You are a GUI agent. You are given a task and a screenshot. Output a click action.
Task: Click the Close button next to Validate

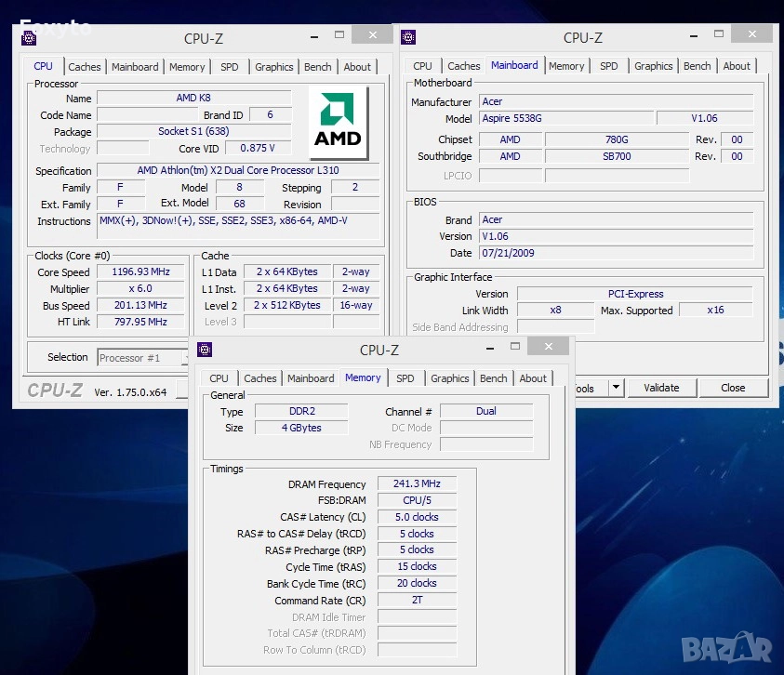click(733, 388)
